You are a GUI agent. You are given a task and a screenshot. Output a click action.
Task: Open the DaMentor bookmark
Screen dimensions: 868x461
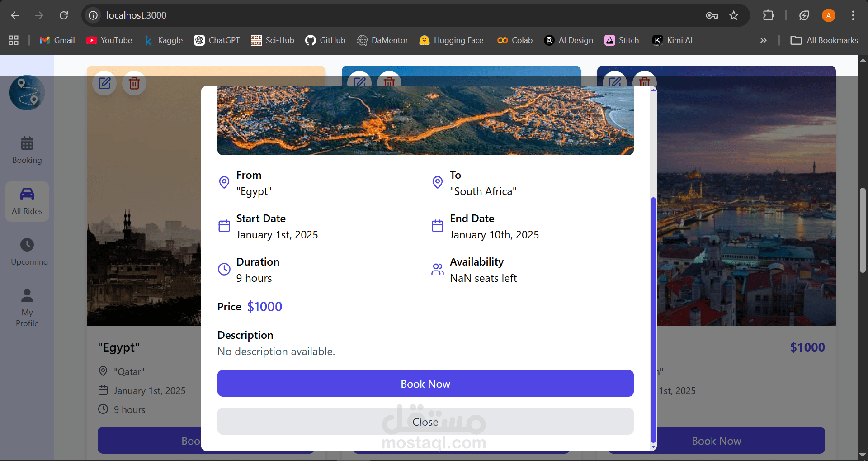click(x=382, y=40)
